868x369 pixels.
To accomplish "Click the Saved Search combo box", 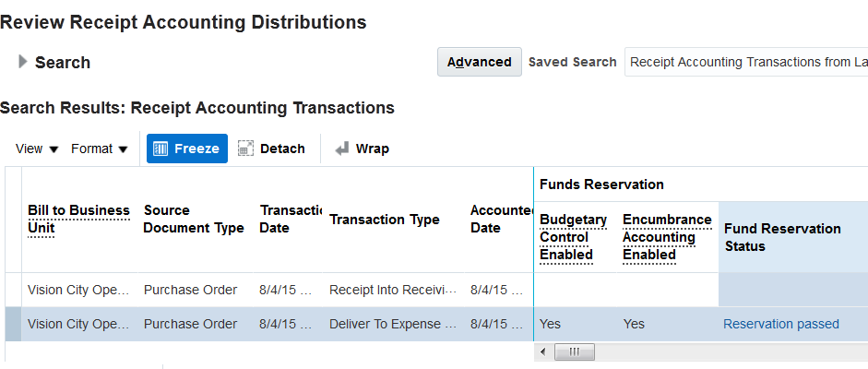I will pyautogui.click(x=745, y=62).
